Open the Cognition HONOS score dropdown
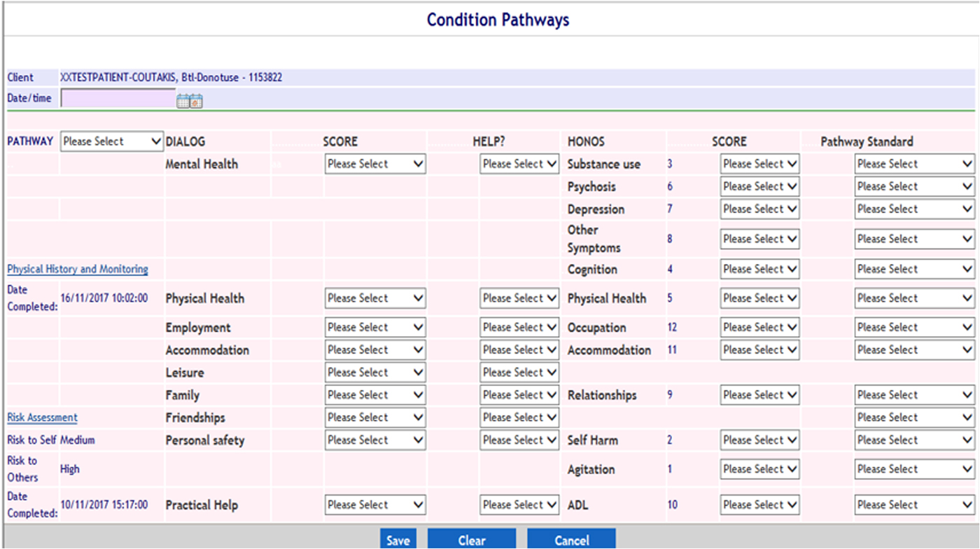The image size is (980, 549). (x=759, y=270)
